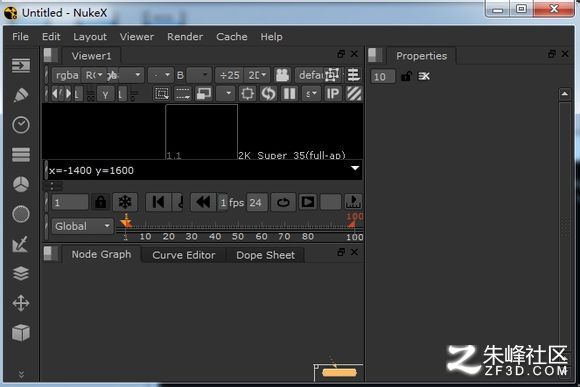Toggle the frame range lock icon
Image resolution: width=580 pixels, height=387 pixels.
(101, 202)
